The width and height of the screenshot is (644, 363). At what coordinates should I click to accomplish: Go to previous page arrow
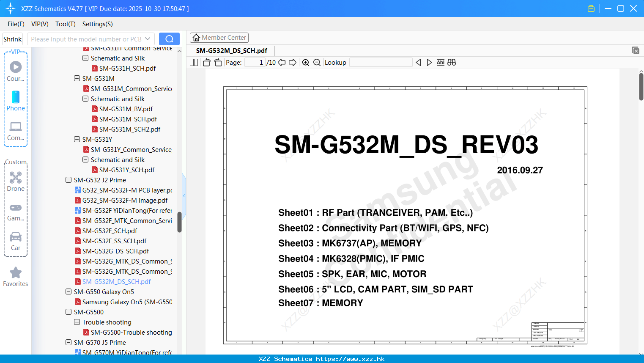(x=282, y=62)
